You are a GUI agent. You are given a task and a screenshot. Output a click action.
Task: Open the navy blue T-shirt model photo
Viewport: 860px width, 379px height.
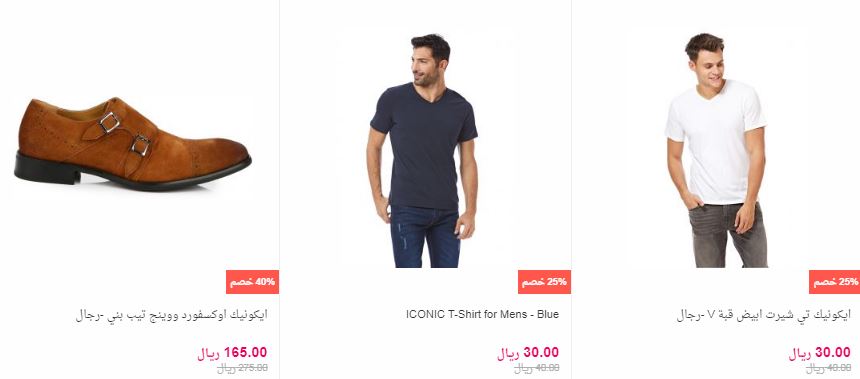[x=422, y=151]
